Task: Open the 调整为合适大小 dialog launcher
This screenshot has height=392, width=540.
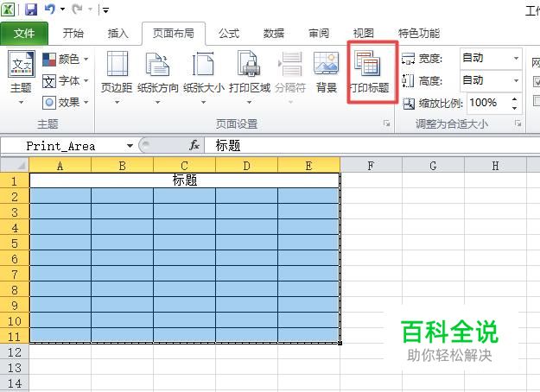Action: point(518,123)
